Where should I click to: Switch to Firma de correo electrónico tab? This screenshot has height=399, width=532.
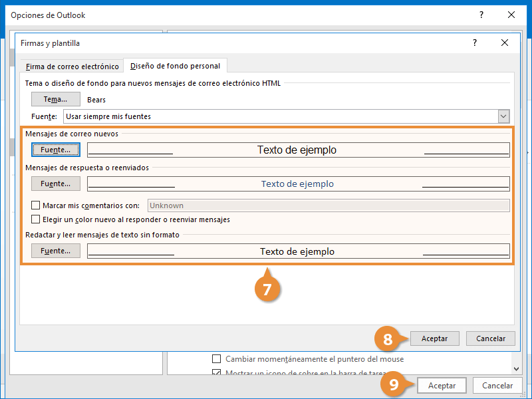(72, 66)
